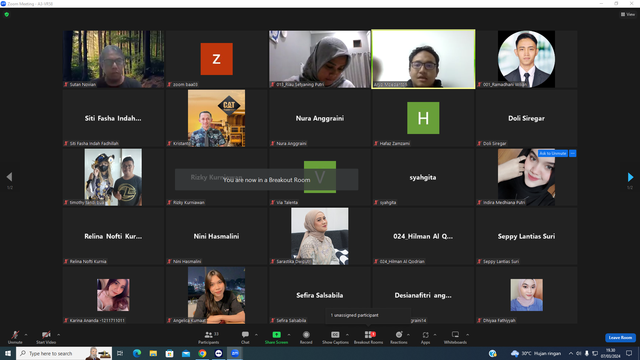
Task: Click the '1 unassigned participant' tooltip
Action: (368, 316)
